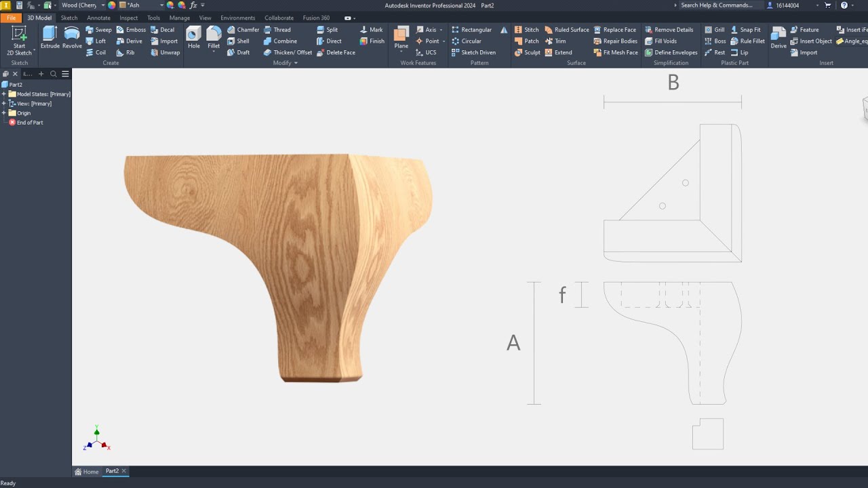Screen dimensions: 868x488
Task: Click Thicken/ Offset tool
Action: [288, 52]
